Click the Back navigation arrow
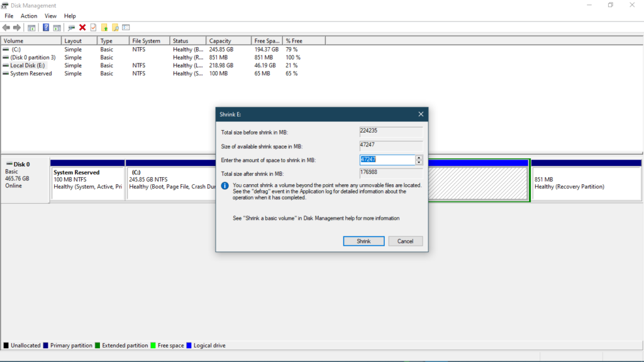Image resolution: width=644 pixels, height=362 pixels. [6, 27]
